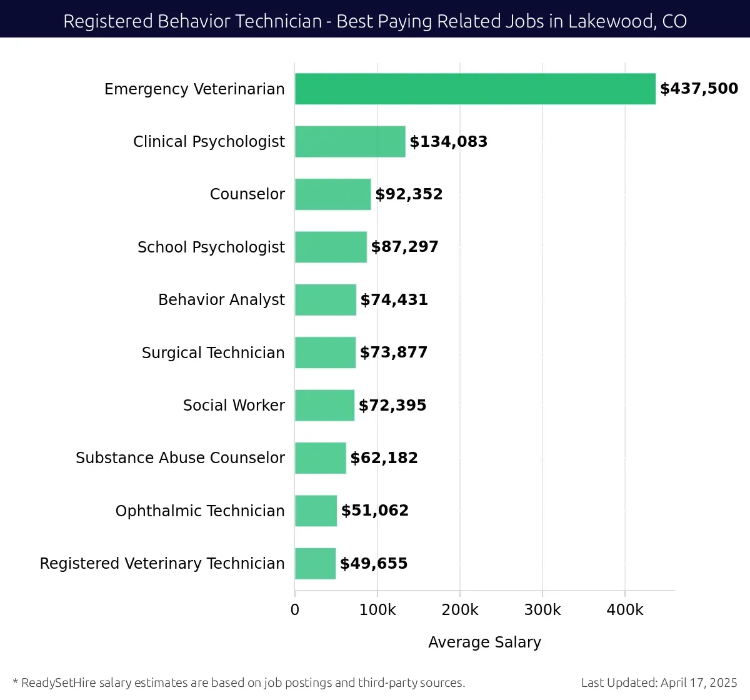Select the 'Behavior Analyst' label
The image size is (750, 700).
pyautogui.click(x=221, y=300)
